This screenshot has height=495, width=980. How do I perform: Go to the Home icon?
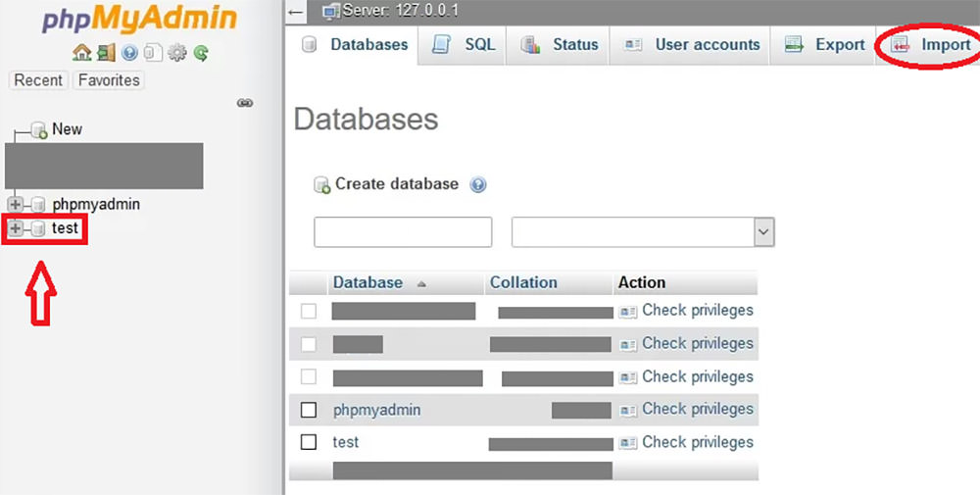coord(82,53)
